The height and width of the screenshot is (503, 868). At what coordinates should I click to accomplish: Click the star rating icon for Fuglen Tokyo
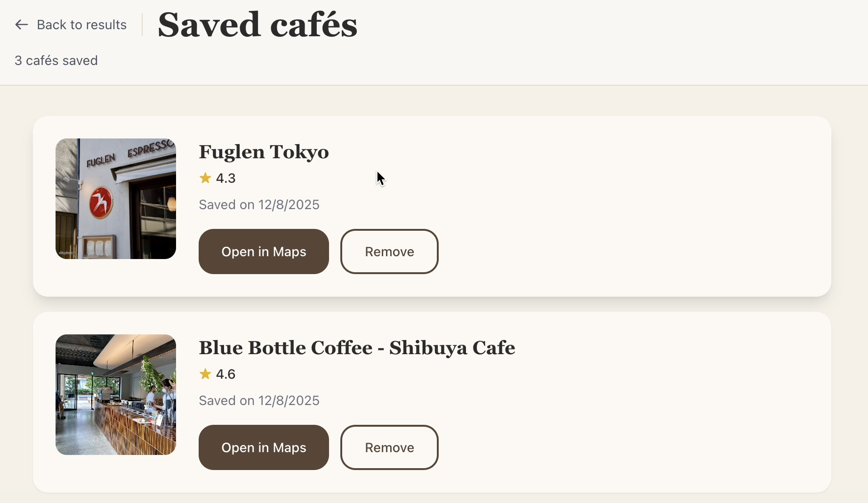[x=205, y=178]
